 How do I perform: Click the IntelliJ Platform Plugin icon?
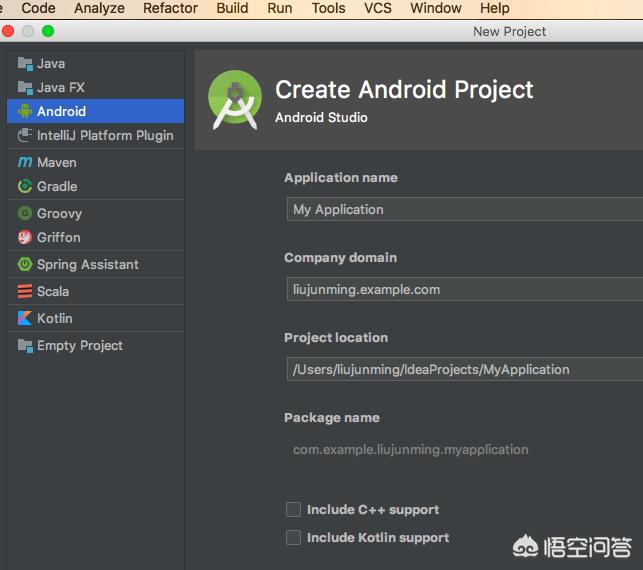25,135
